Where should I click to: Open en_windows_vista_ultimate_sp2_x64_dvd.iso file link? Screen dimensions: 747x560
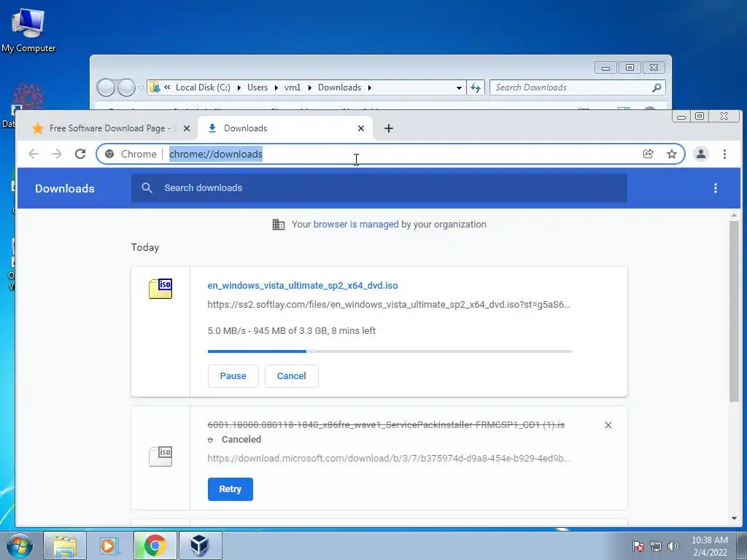click(x=303, y=286)
